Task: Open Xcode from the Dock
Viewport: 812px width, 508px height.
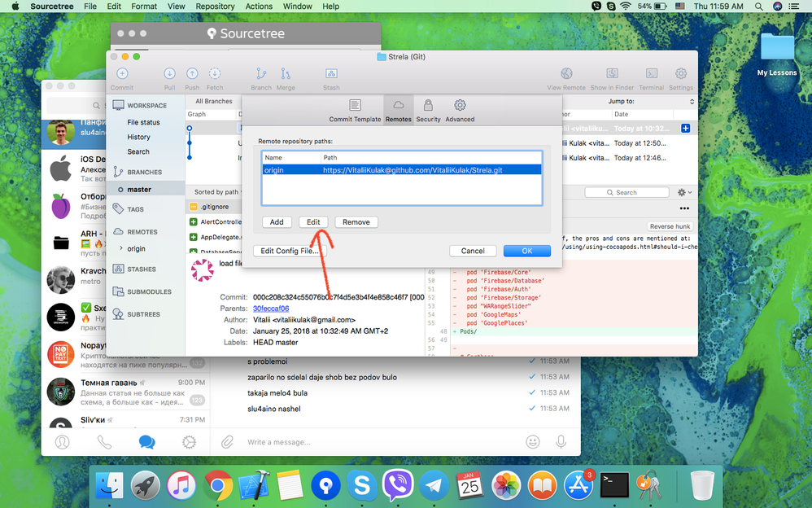Action: pyautogui.click(x=254, y=486)
